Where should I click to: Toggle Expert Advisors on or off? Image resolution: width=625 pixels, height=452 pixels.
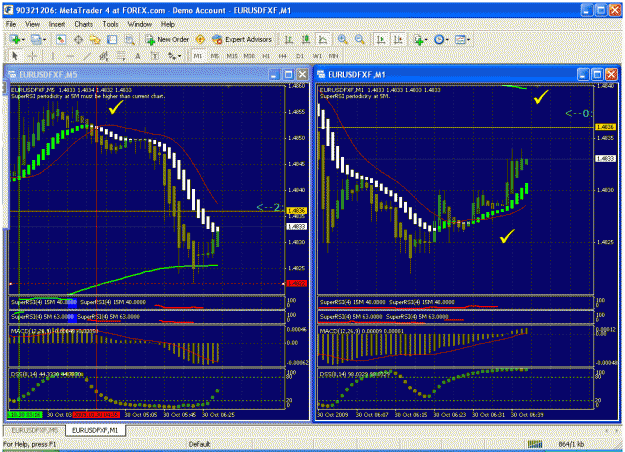[242, 39]
